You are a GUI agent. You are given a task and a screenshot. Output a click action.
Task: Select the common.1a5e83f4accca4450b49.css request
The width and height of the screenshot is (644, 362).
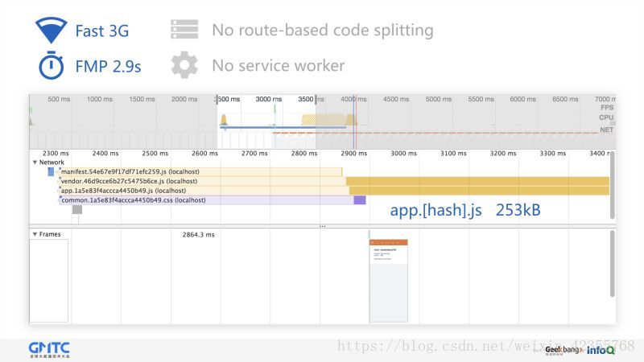point(213,200)
